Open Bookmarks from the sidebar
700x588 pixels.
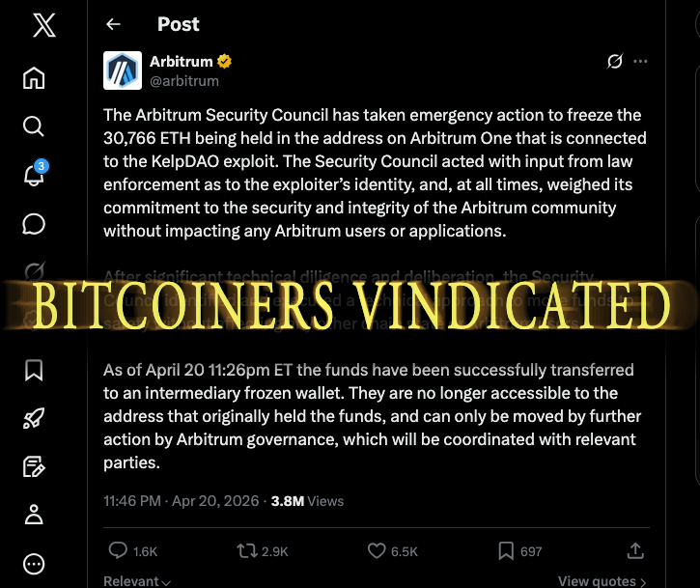coord(34,370)
